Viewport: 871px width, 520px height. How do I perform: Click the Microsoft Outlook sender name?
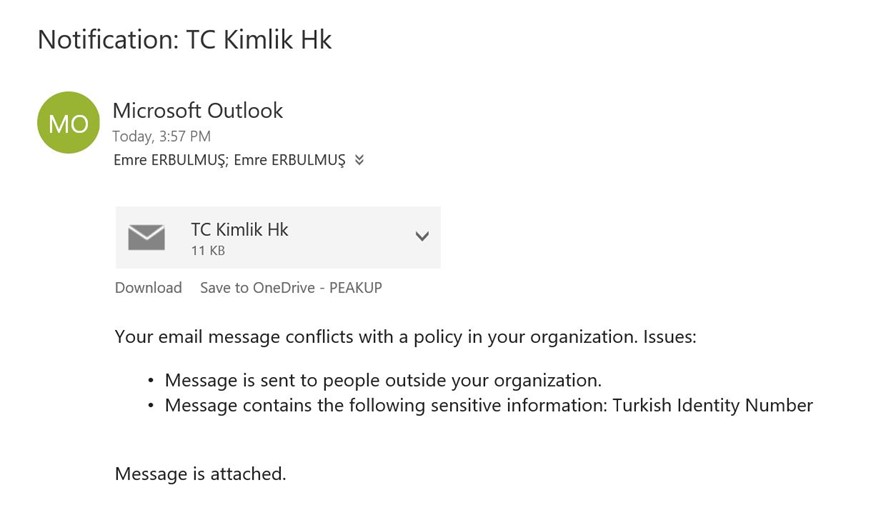(x=198, y=111)
